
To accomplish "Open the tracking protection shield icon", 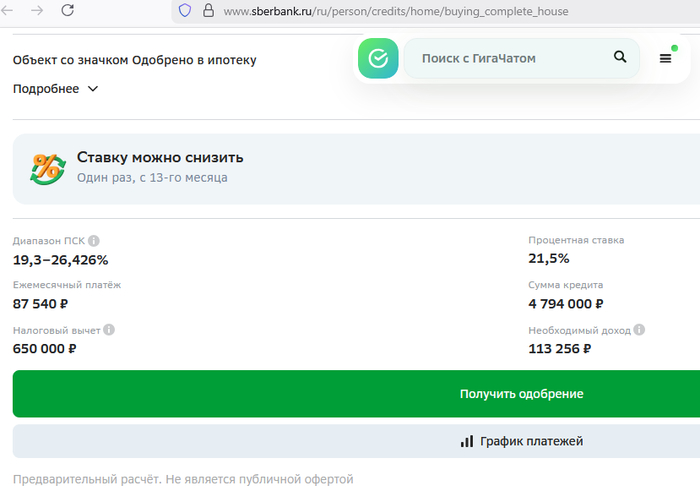I will click(184, 11).
